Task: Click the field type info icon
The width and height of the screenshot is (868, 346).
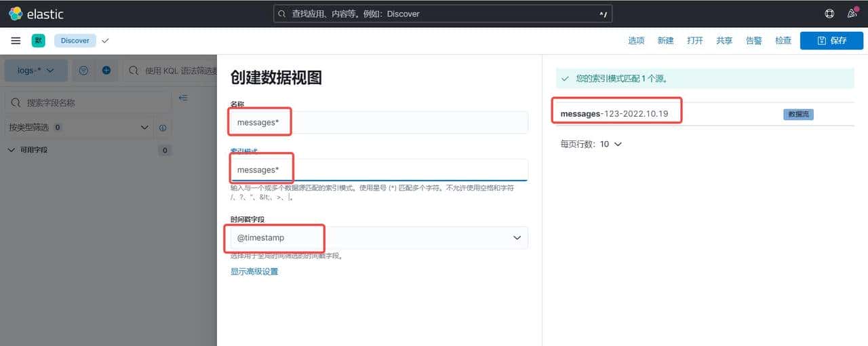Action: (x=163, y=128)
